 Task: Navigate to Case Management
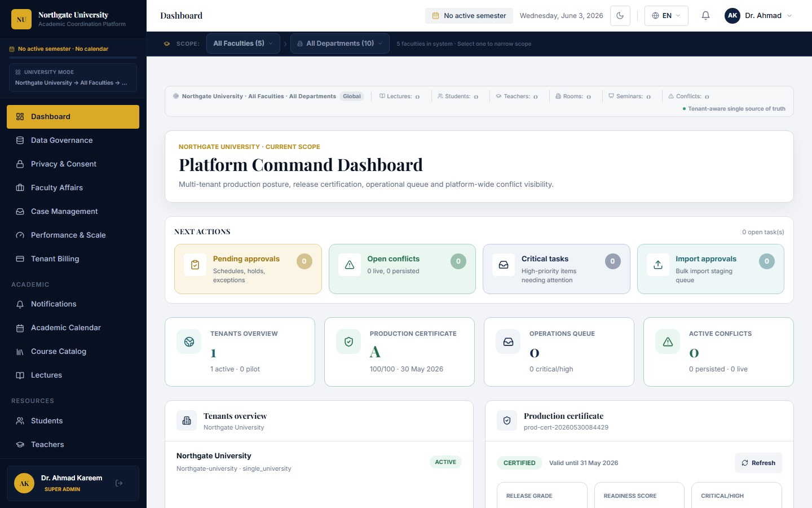click(x=73, y=212)
